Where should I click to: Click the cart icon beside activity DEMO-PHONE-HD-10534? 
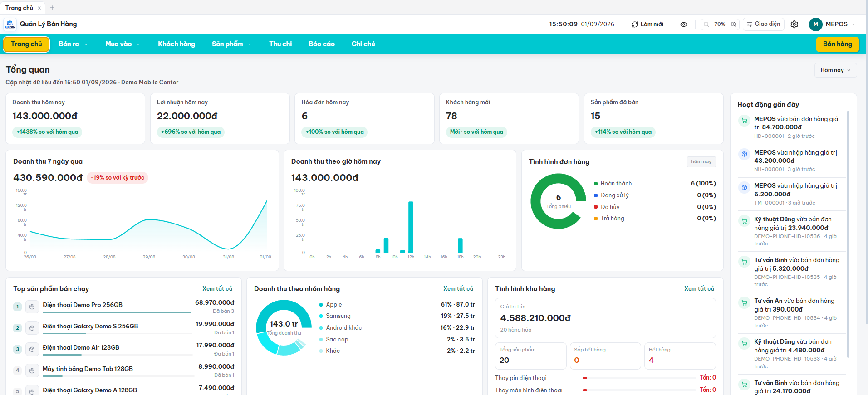pyautogui.click(x=744, y=302)
